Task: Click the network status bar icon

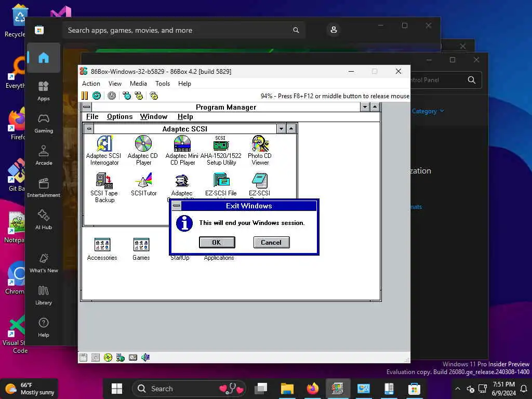Action: [x=121, y=357]
